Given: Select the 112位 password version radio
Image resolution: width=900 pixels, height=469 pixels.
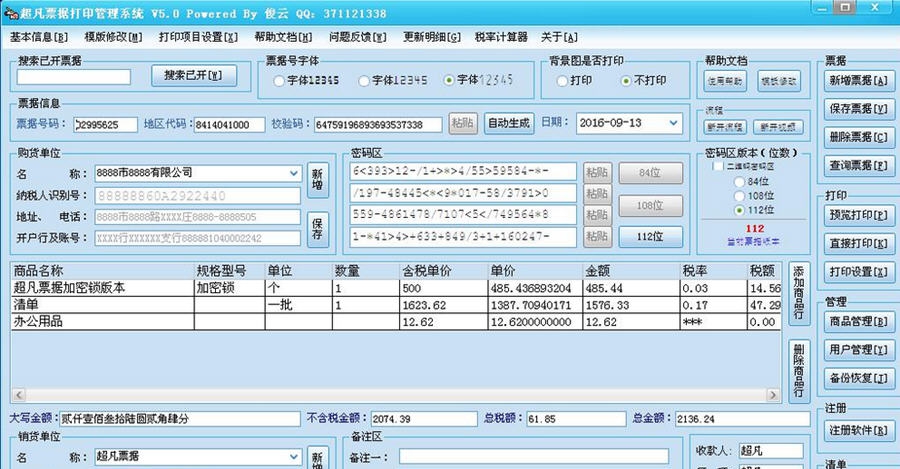Looking at the screenshot, I should coord(739,210).
